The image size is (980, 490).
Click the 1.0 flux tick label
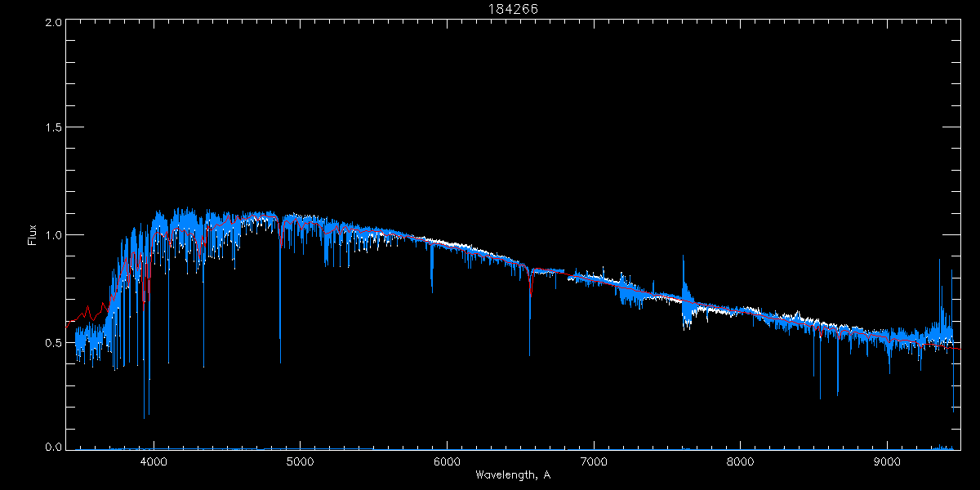[53, 235]
